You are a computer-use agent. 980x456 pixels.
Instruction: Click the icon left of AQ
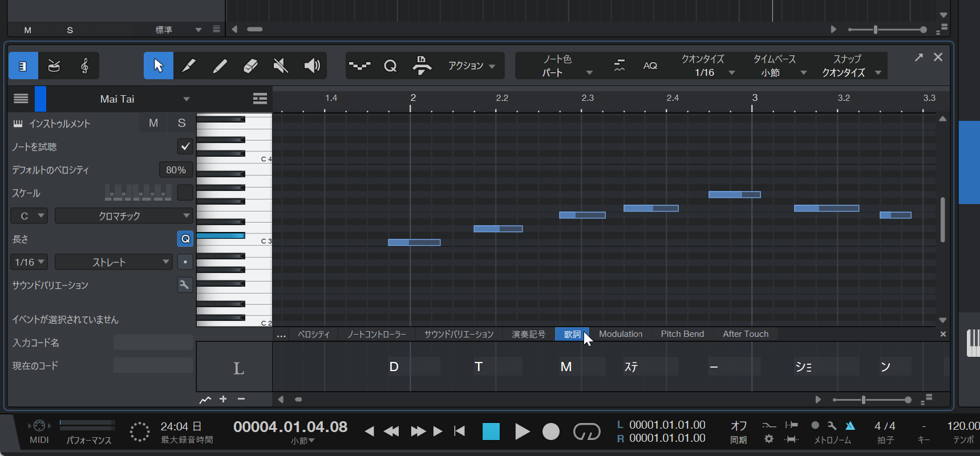tap(619, 66)
